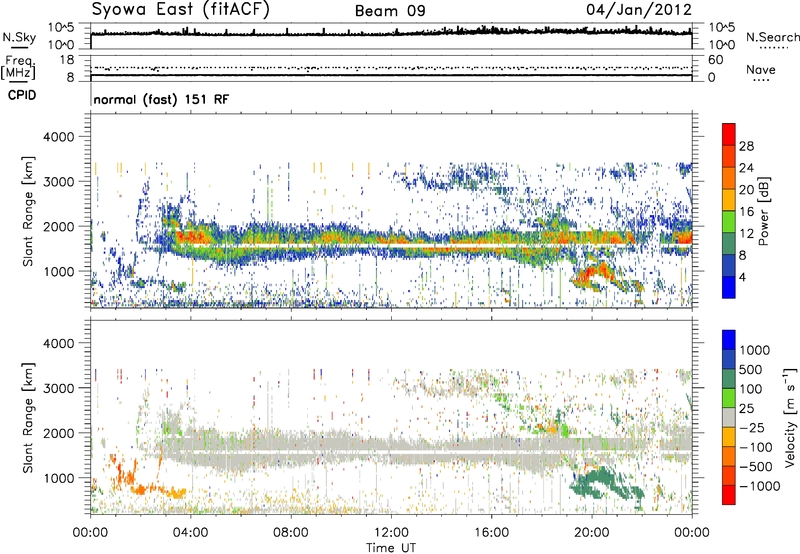Pick the red bottom segment of the velocity colorbar
This screenshot has height=554, width=800.
(729, 495)
